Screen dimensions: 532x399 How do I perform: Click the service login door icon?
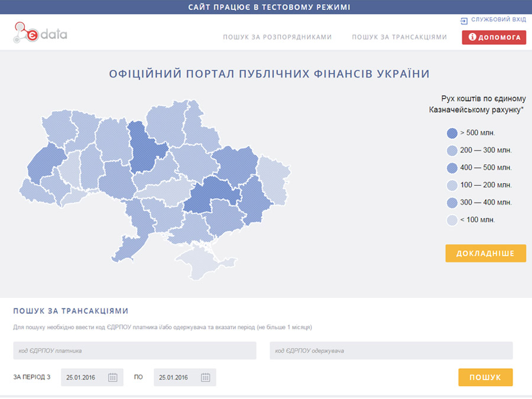(x=464, y=20)
